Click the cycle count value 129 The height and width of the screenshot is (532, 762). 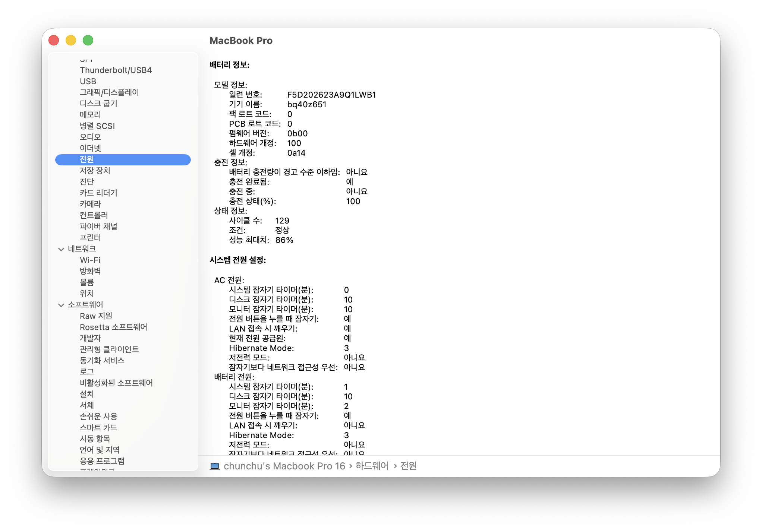click(282, 221)
